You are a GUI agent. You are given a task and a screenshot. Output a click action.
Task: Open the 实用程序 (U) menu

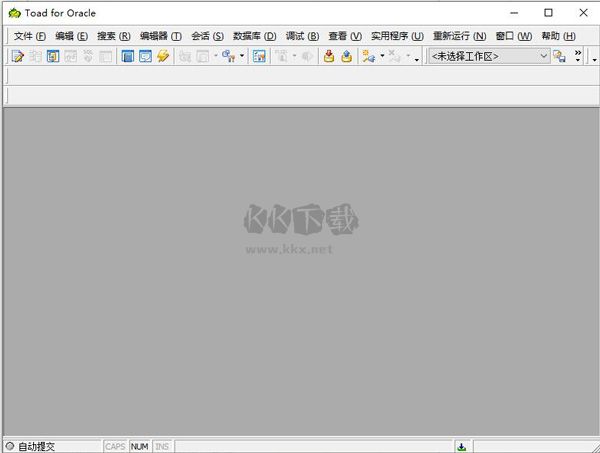tap(397, 36)
